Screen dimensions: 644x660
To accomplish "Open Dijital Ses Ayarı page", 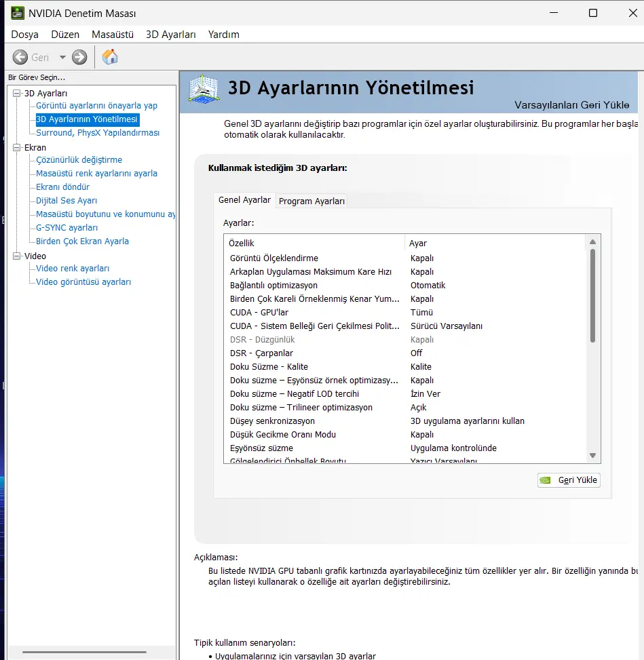I will point(67,200).
